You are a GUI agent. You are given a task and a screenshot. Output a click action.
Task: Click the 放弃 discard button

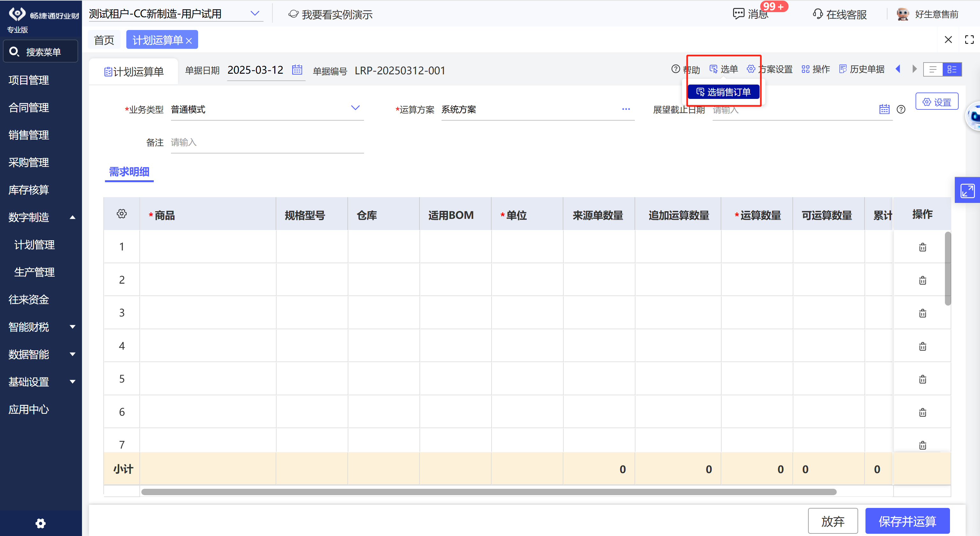coord(833,521)
